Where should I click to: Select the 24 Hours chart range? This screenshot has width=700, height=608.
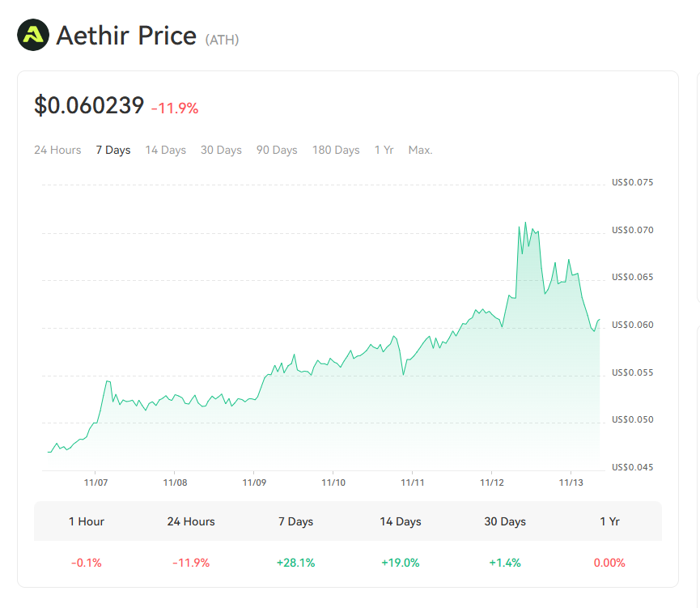(57, 150)
